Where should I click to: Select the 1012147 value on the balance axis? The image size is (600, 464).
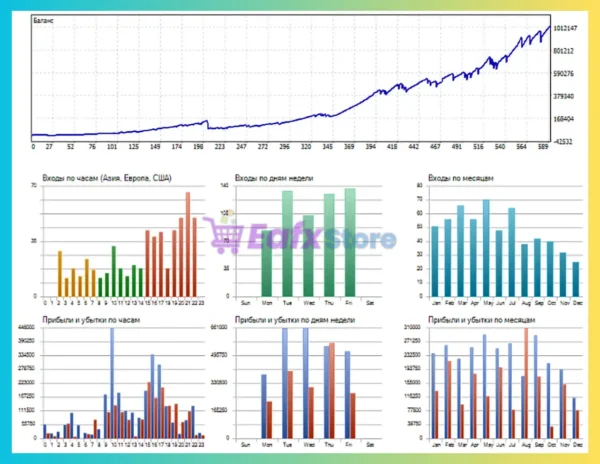pyautogui.click(x=565, y=28)
